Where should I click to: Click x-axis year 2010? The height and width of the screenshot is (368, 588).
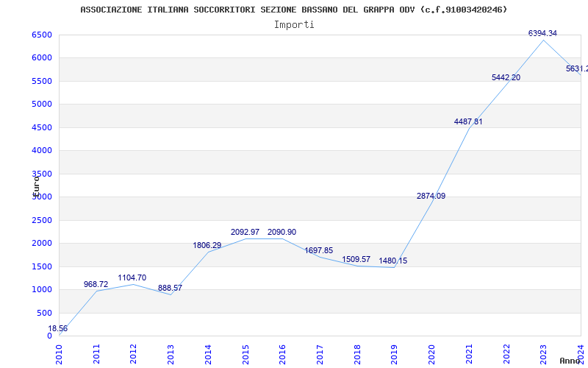click(x=60, y=354)
